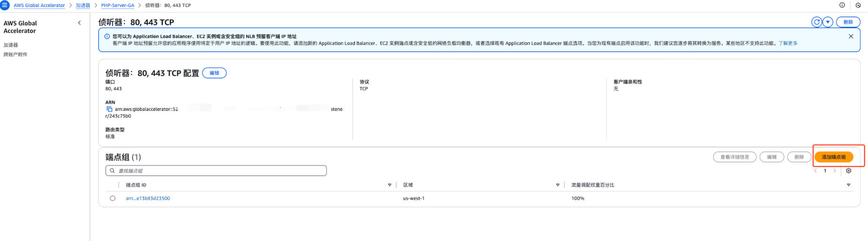
Task: Click the TCP protocol value
Action: point(364,88)
